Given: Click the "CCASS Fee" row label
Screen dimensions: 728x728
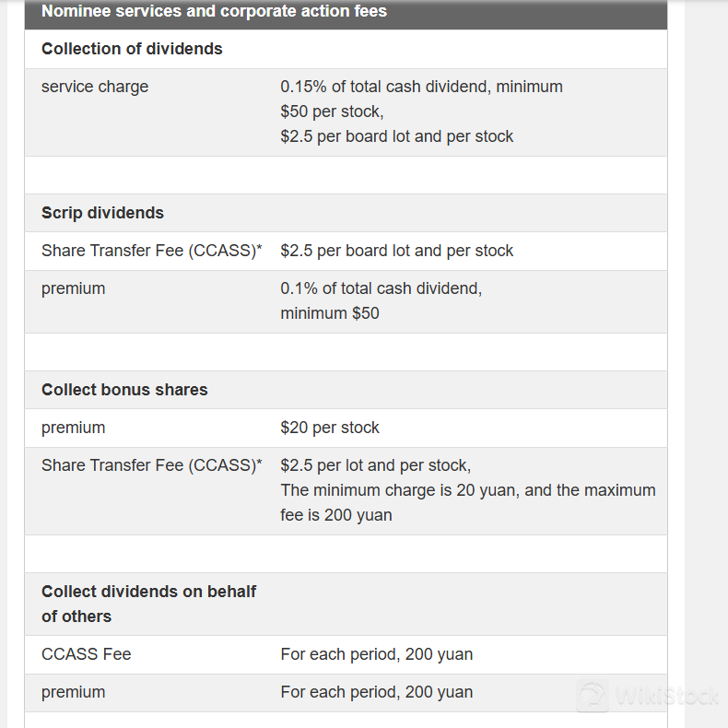Looking at the screenshot, I should (87, 654).
